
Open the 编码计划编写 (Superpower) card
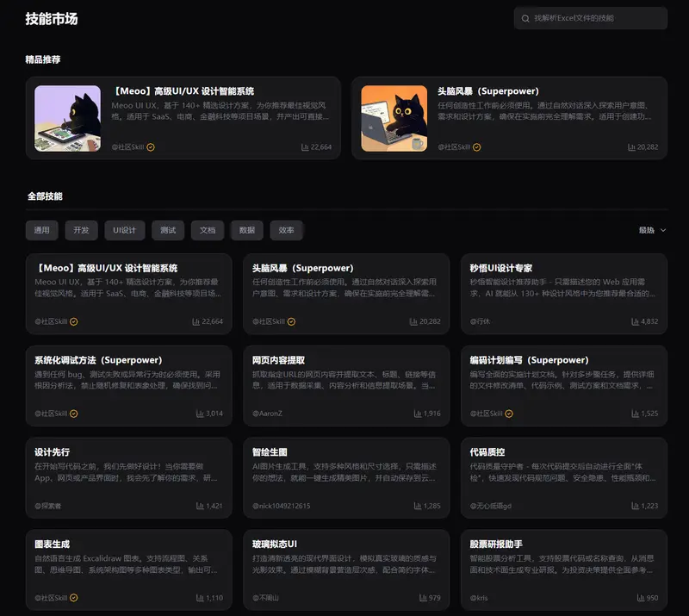coord(564,386)
